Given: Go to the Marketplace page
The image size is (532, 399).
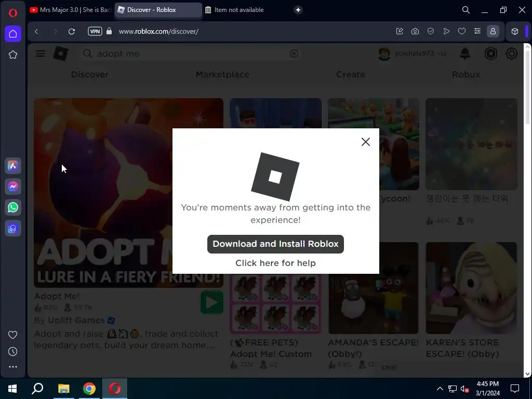Looking at the screenshot, I should [x=222, y=74].
